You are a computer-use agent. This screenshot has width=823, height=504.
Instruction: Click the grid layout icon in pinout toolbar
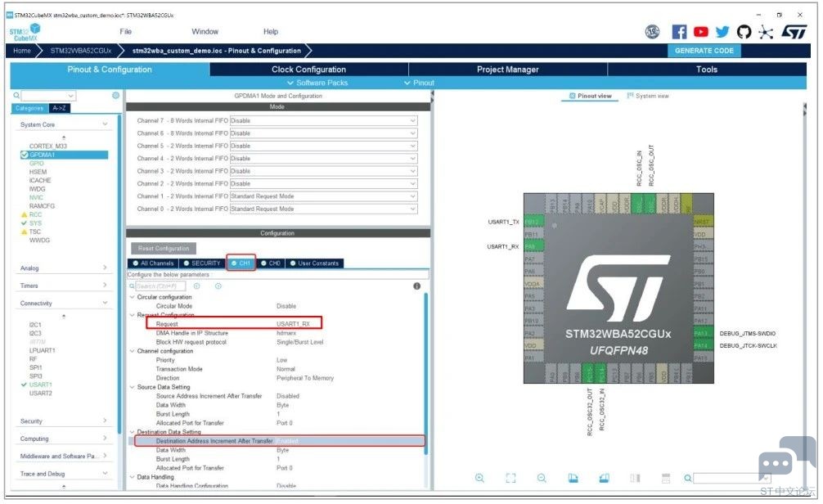point(666,478)
